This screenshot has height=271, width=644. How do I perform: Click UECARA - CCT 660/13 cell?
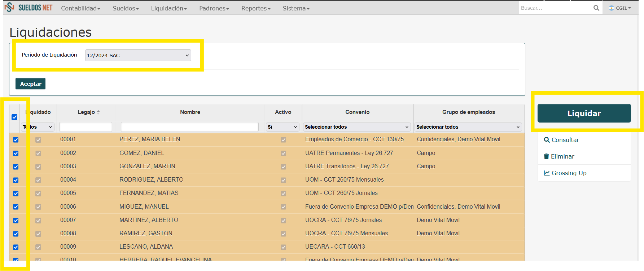coord(335,246)
